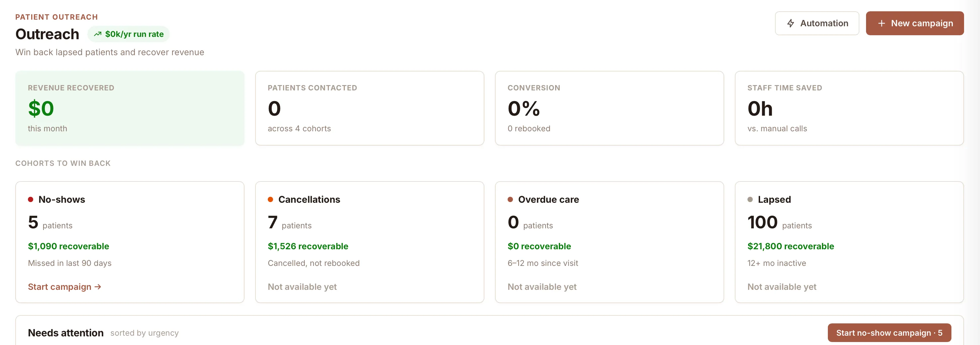
Task: Open the Staff Time Saved card
Action: coord(849,108)
